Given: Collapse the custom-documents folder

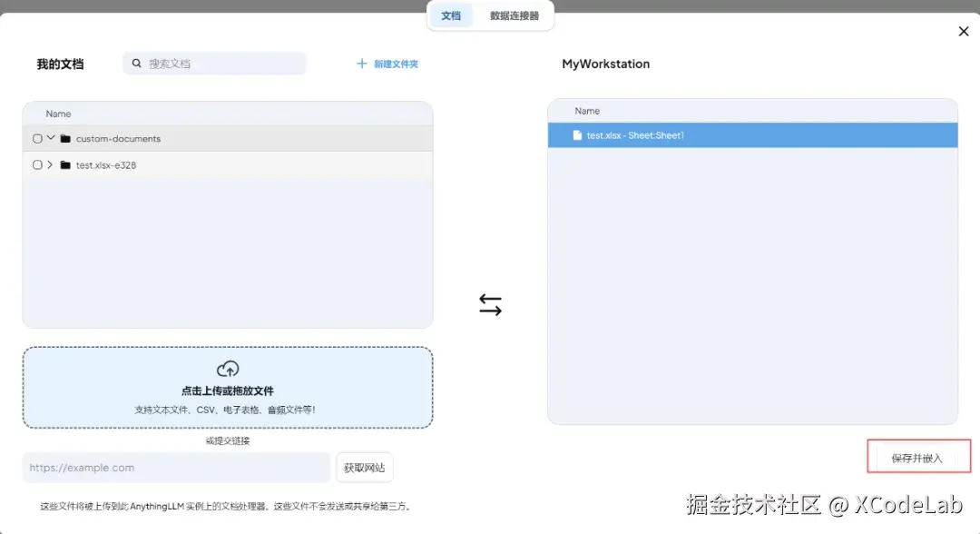Looking at the screenshot, I should click(x=52, y=139).
